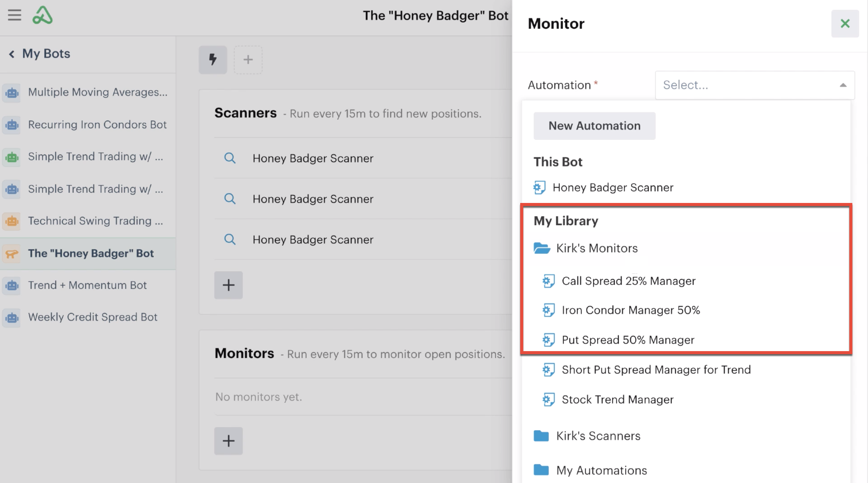This screenshot has height=483, width=868.
Task: Add a new tab with dashed plus
Action: coord(248,60)
